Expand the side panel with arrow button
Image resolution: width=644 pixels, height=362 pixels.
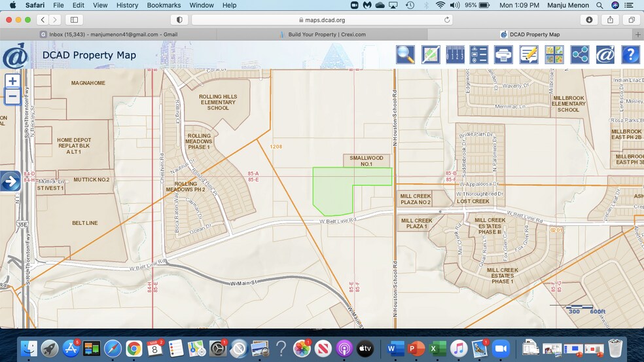pyautogui.click(x=10, y=181)
